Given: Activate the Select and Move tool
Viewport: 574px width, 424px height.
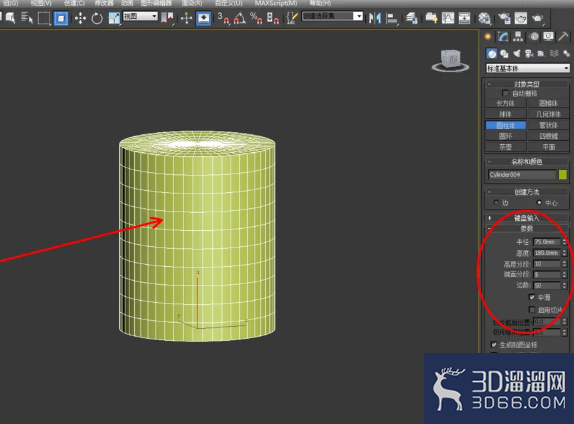Looking at the screenshot, I should pos(80,18).
